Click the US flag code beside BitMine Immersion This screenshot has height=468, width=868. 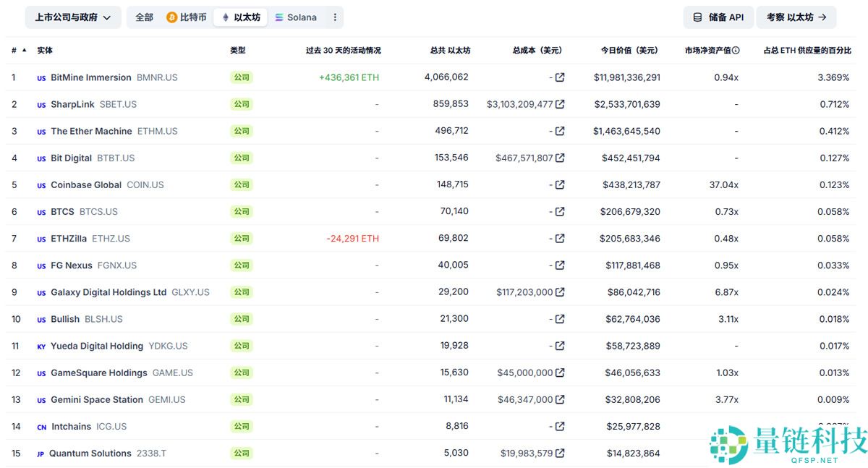pos(41,78)
